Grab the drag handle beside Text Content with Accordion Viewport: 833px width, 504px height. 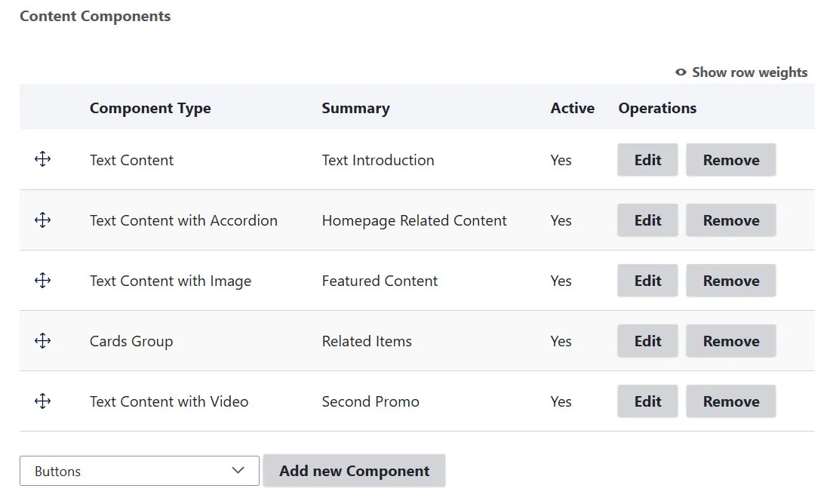(42, 220)
